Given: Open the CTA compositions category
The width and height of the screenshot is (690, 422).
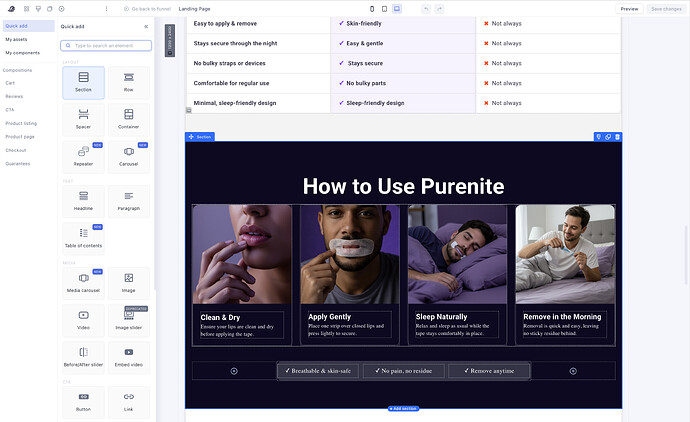Looking at the screenshot, I should point(10,110).
